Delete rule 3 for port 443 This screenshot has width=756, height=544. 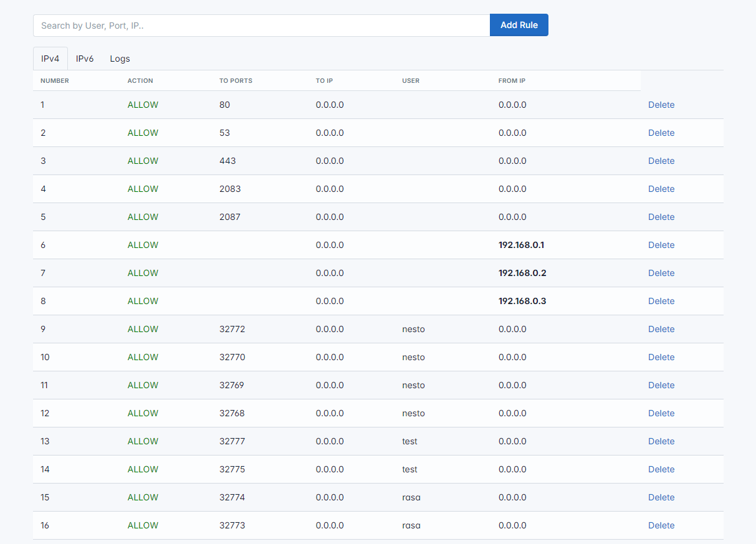point(661,161)
